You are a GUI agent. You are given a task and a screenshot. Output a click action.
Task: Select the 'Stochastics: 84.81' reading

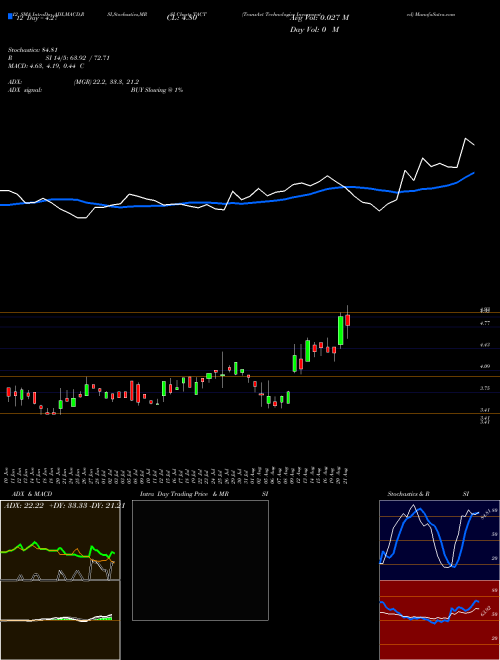pyautogui.click(x=33, y=50)
